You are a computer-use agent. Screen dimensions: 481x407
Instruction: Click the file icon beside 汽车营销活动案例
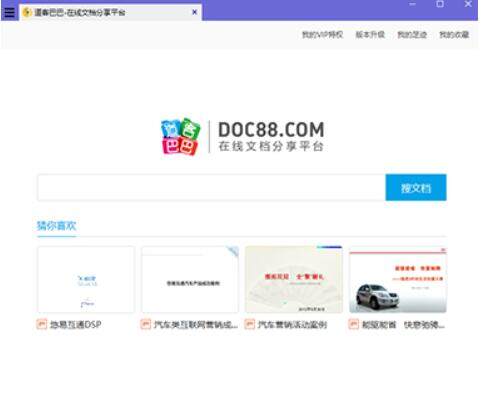tap(250, 324)
